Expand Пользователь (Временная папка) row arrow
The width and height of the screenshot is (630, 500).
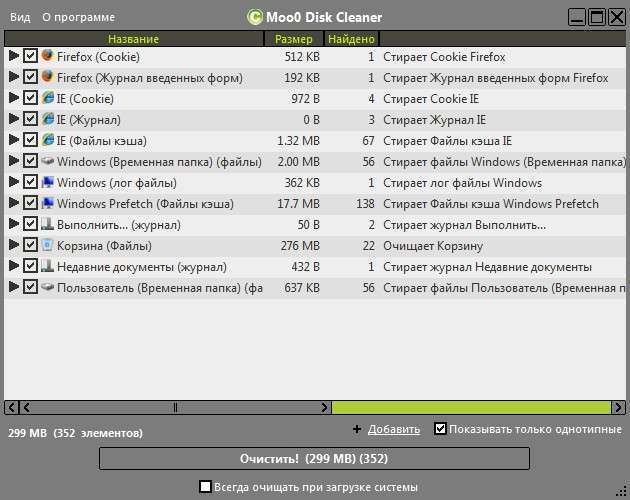click(14, 287)
